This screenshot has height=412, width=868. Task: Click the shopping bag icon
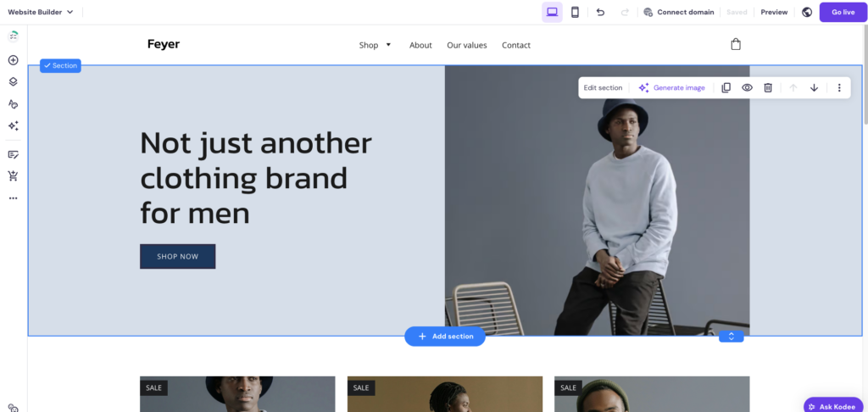[736, 44]
